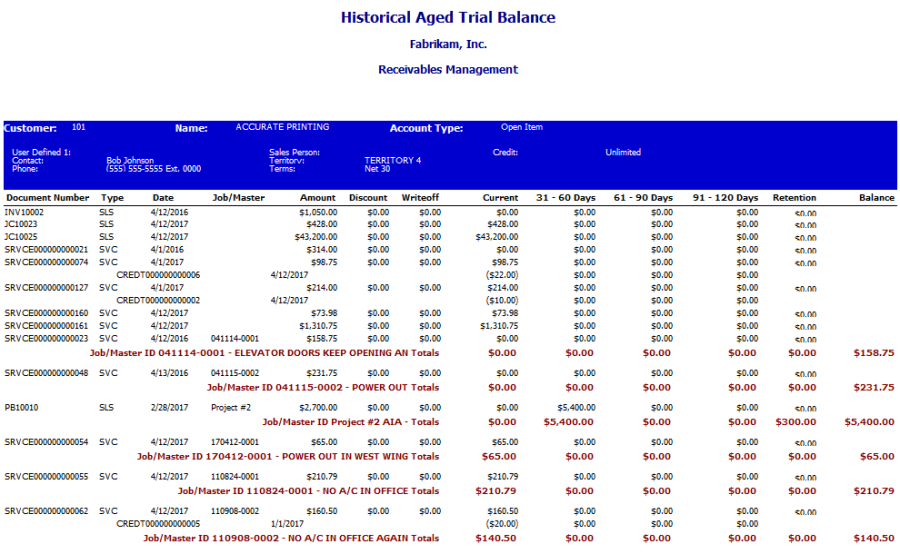900x554 pixels.
Task: Select customer name ACCURATE PRINTING
Action: [282, 128]
